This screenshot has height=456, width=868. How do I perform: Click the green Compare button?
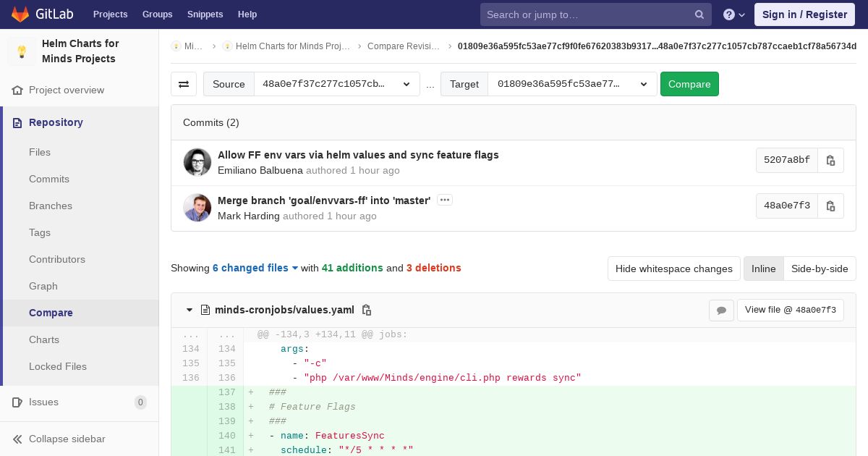[689, 84]
